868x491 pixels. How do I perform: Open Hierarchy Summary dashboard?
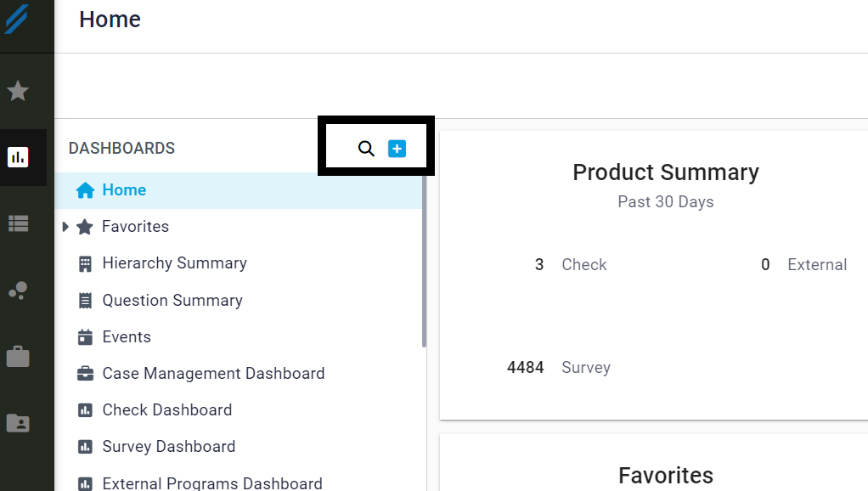pos(174,263)
